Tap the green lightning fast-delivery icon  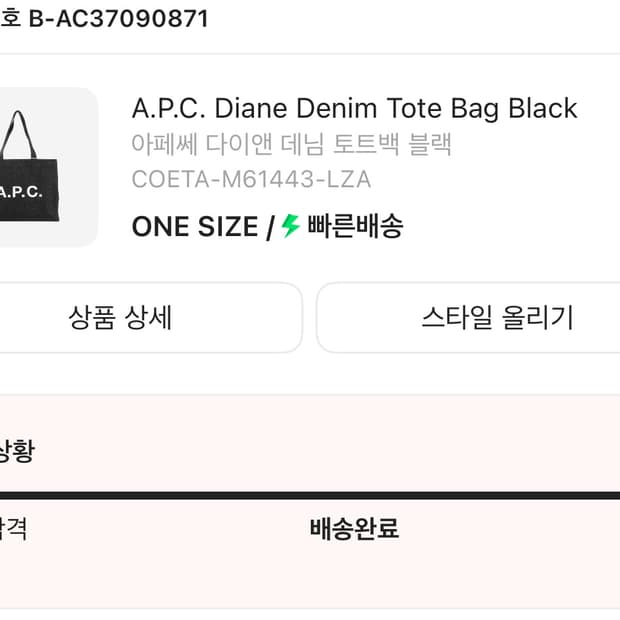290,226
